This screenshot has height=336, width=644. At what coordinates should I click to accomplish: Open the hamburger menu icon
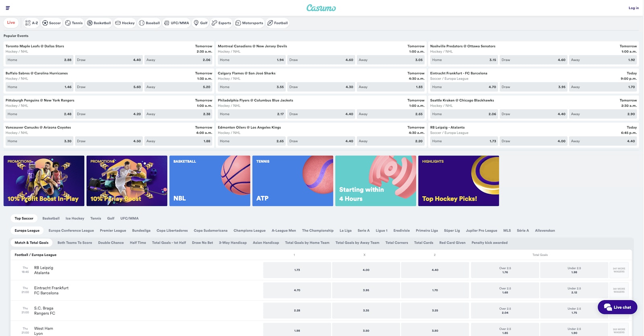[8, 8]
